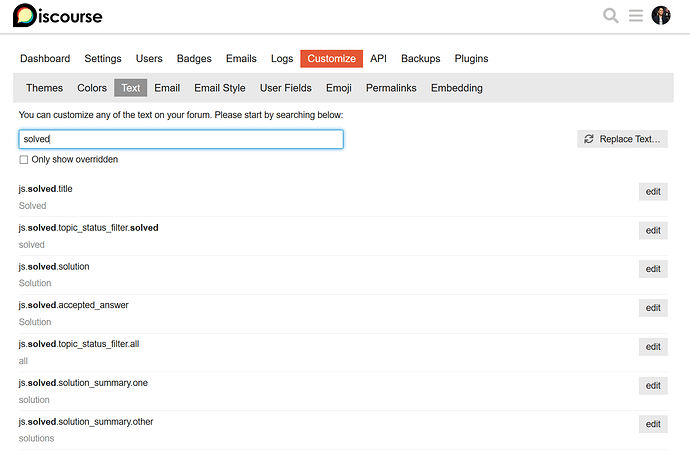The height and width of the screenshot is (451, 690).
Task: Open the Settings admin tab
Action: click(103, 59)
